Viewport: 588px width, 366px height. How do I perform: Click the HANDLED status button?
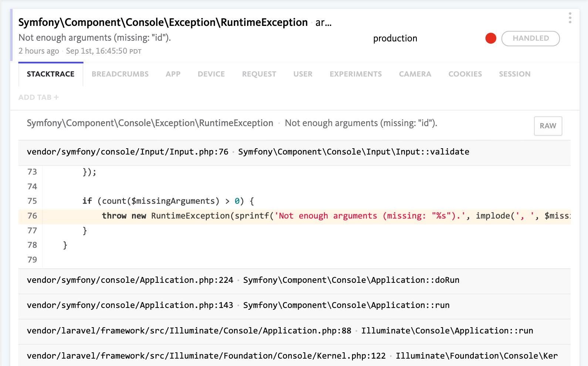[530, 38]
